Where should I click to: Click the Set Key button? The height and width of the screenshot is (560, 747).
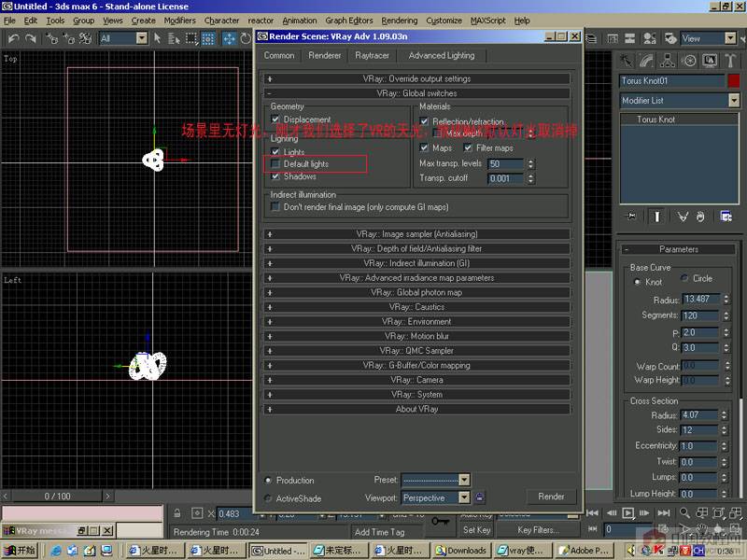click(476, 529)
